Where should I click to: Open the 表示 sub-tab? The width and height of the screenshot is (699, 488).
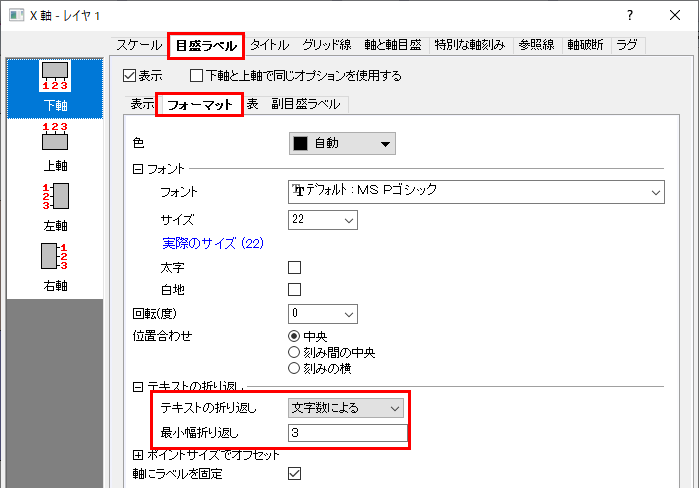click(x=142, y=104)
